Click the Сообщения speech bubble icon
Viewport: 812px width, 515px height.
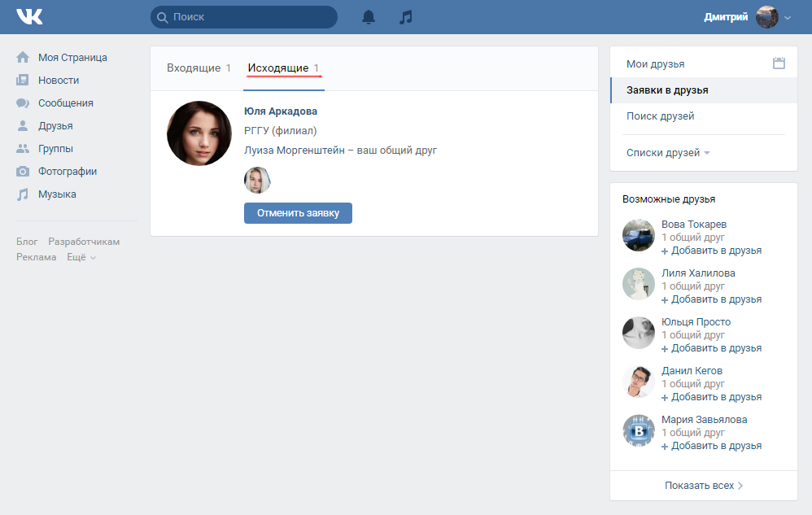tap(23, 103)
